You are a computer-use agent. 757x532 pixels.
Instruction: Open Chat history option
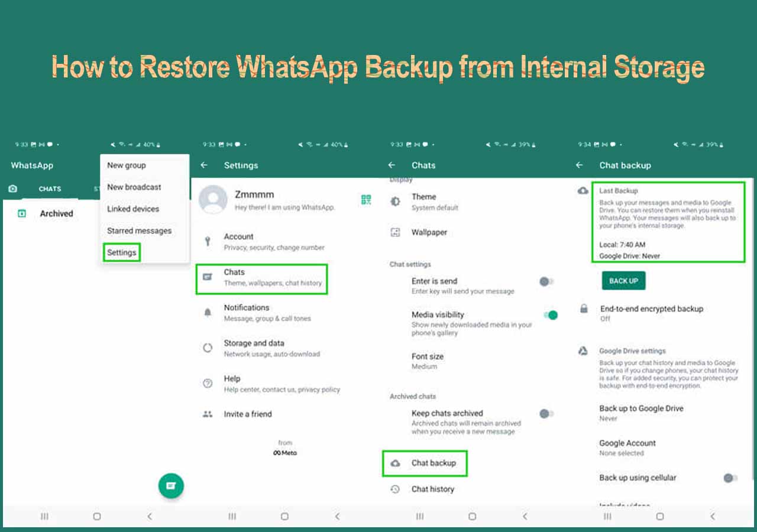(x=433, y=489)
